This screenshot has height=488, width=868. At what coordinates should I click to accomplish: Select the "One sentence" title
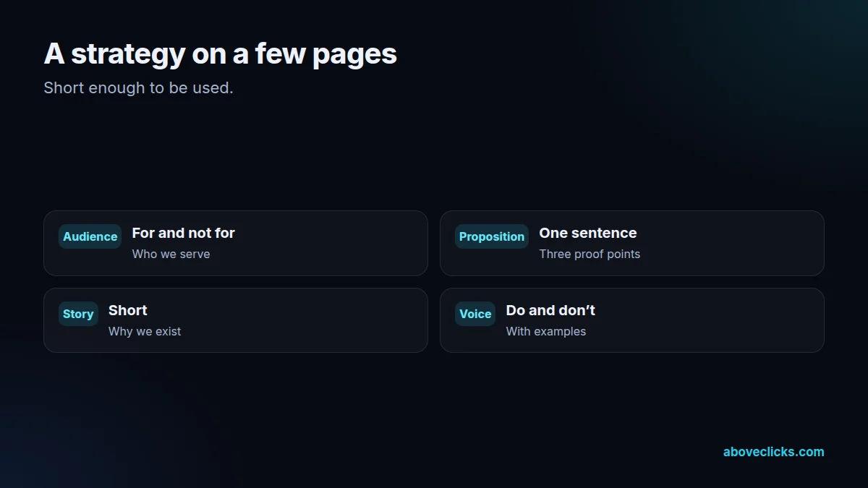(588, 233)
